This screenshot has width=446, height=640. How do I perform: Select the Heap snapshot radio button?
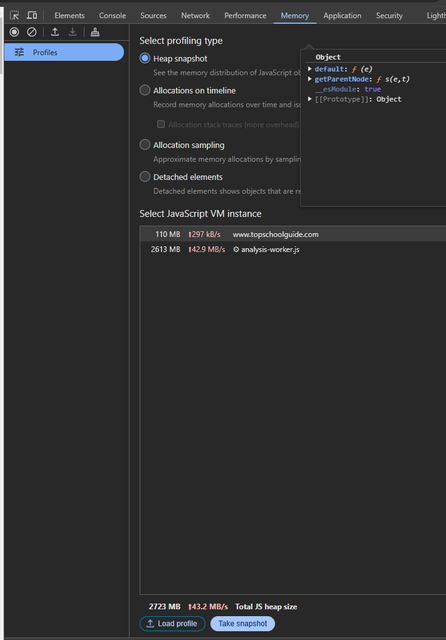(145, 58)
